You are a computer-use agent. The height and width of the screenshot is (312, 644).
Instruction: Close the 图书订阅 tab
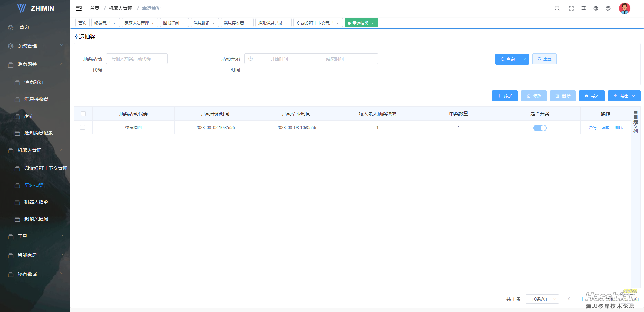183,23
